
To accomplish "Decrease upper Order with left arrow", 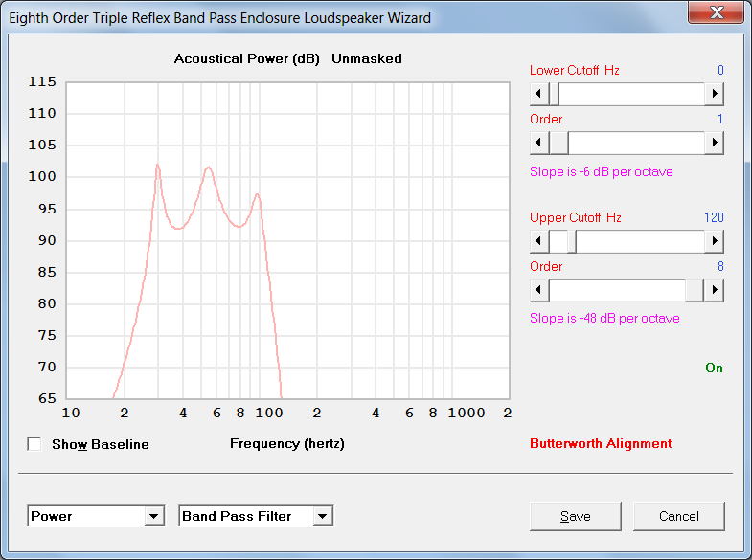I will 539,290.
